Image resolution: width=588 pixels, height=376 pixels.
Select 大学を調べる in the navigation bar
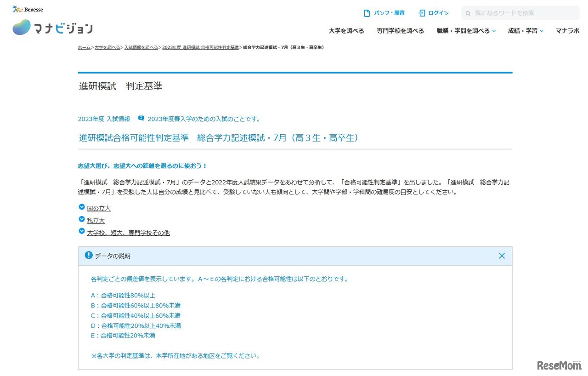tap(346, 30)
